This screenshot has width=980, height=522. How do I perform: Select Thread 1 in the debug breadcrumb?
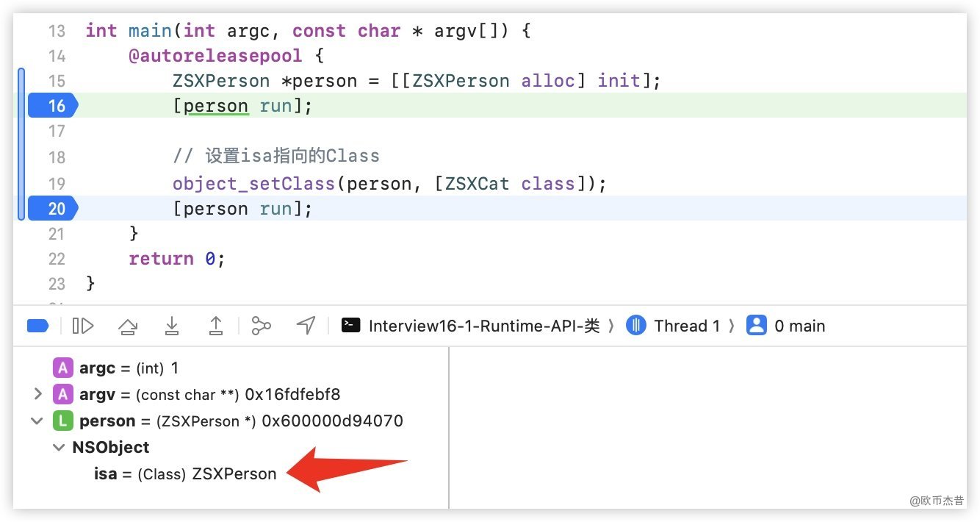685,326
